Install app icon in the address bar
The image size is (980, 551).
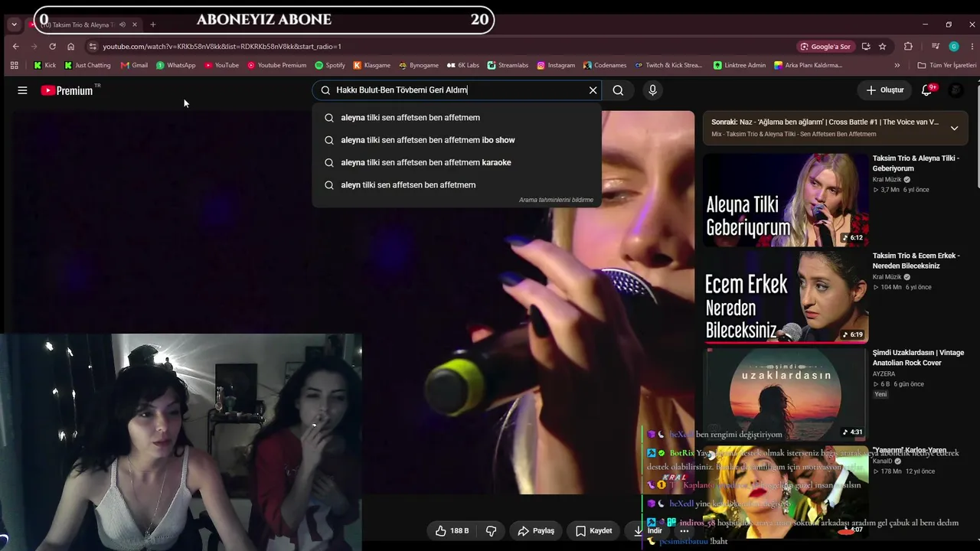click(x=866, y=46)
